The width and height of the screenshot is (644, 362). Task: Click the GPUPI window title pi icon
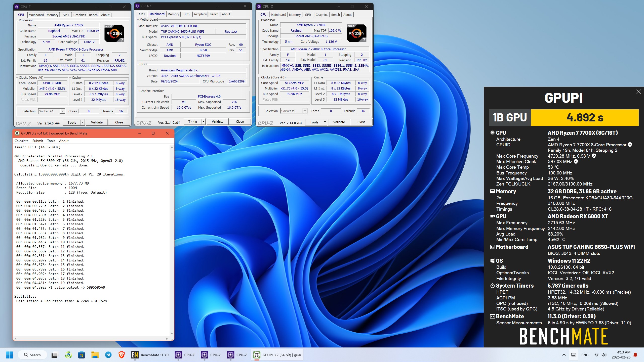coord(17,133)
